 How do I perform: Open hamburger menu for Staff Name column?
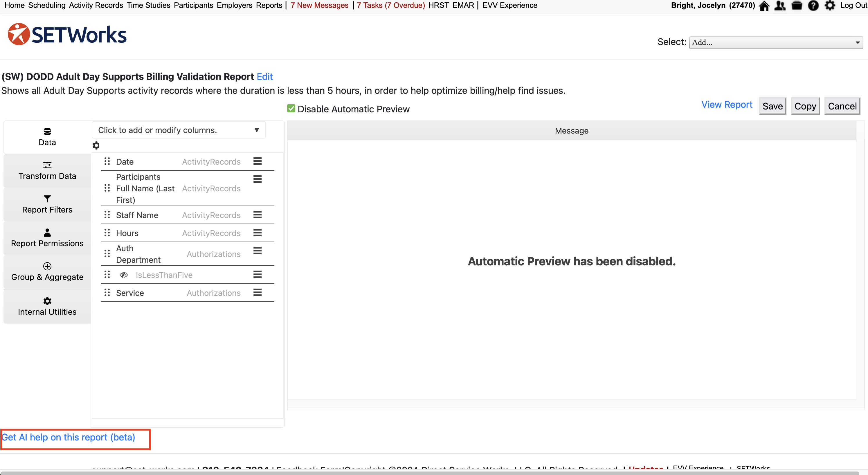[257, 215]
